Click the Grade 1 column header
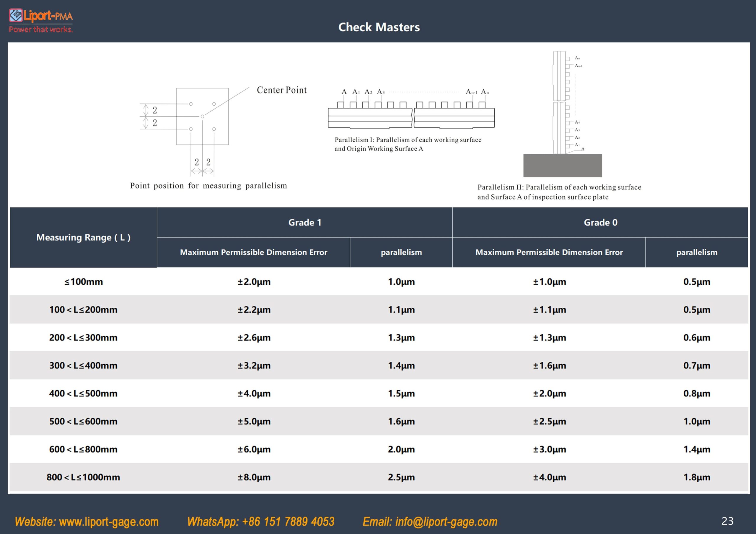The image size is (756, 534). point(305,222)
